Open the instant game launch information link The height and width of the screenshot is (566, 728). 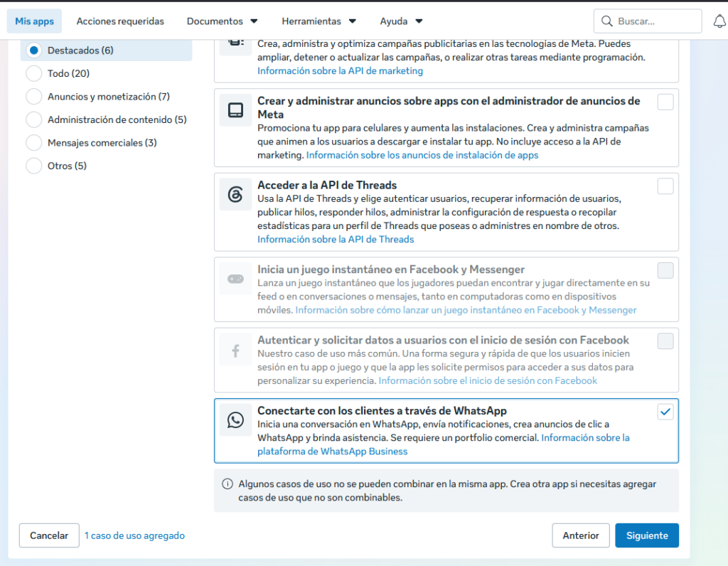(x=466, y=310)
